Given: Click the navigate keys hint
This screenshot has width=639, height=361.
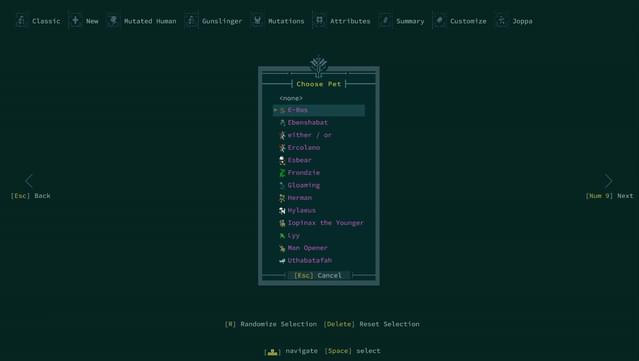Looking at the screenshot, I should (x=291, y=351).
